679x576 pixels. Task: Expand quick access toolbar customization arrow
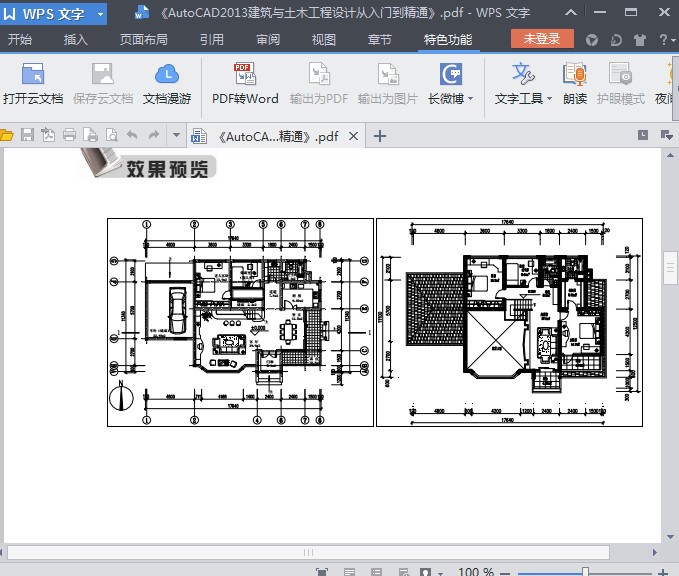(176, 135)
